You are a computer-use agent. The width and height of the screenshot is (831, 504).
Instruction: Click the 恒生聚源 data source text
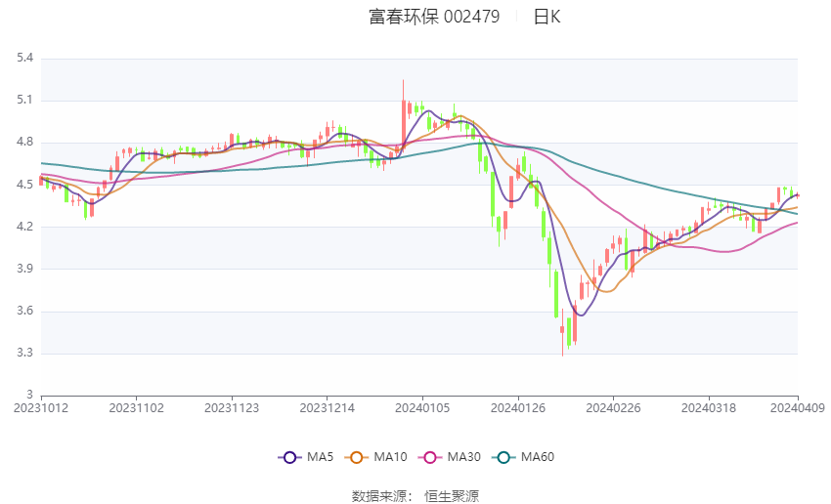452,496
